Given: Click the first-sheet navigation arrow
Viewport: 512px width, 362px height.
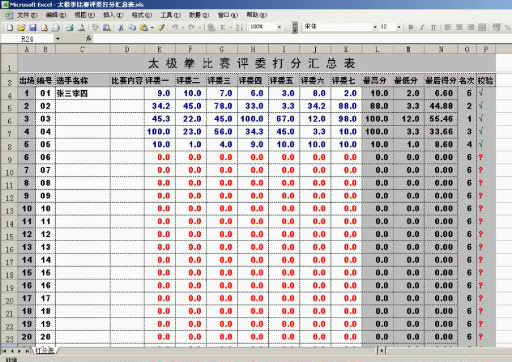Looking at the screenshot, I should [x=4, y=351].
